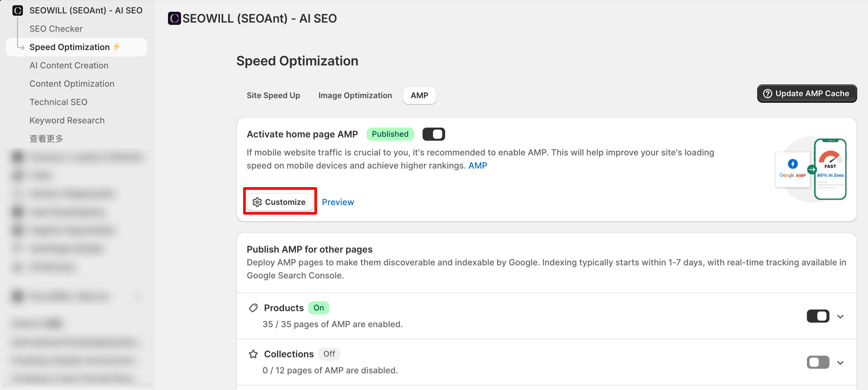This screenshot has height=390, width=868.
Task: Switch to the Site Speed Up tab
Action: pos(273,96)
